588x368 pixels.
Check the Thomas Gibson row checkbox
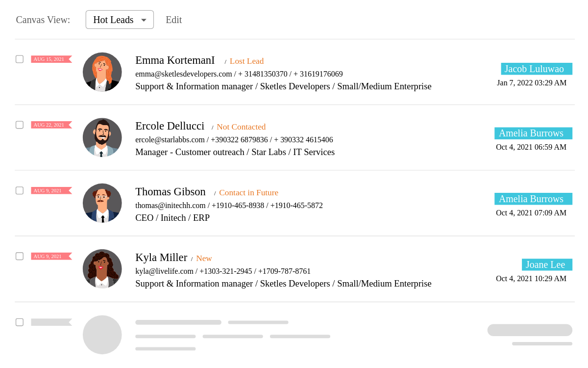[x=20, y=190]
